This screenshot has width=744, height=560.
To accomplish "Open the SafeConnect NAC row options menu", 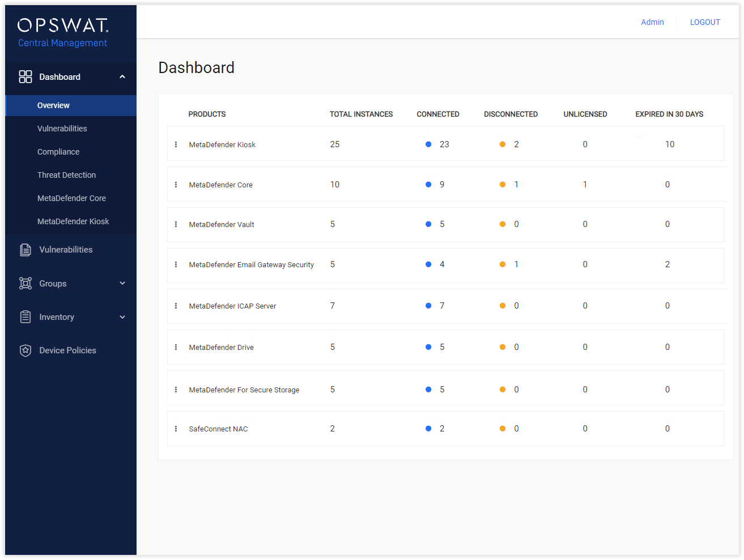I will [176, 429].
